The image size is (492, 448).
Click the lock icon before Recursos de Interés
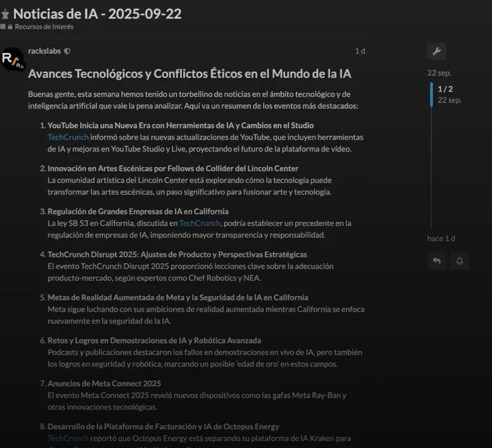pos(10,26)
